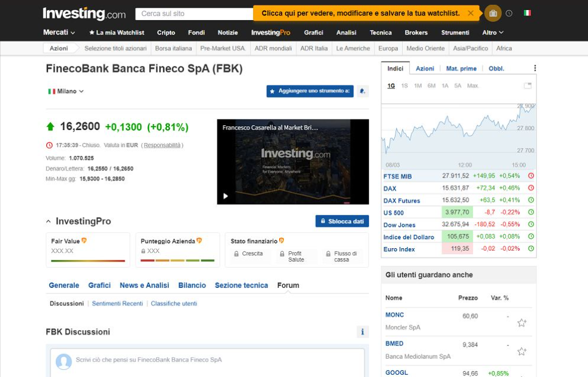Viewport: 588px width, 377px height.
Task: Open the News e Analisi tab
Action: [144, 285]
